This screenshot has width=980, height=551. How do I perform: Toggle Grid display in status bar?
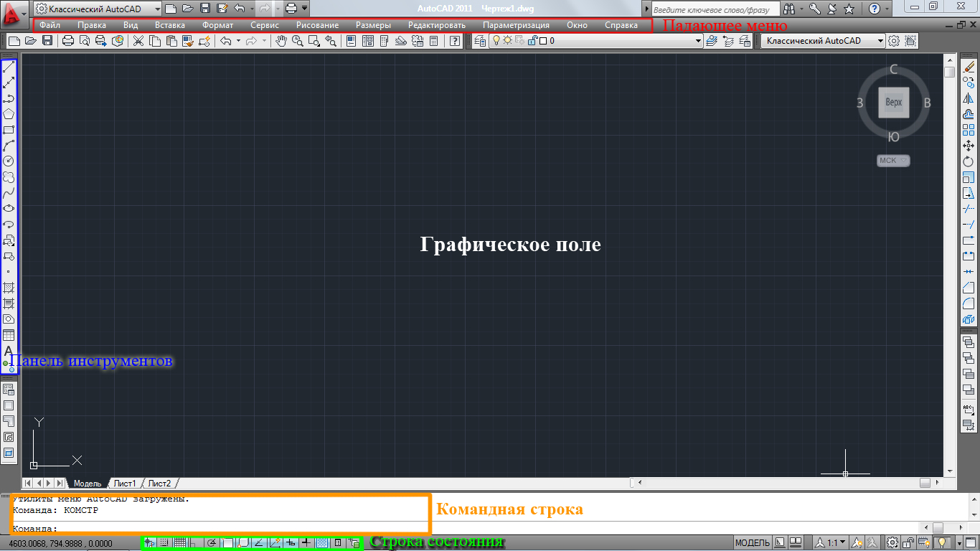[x=179, y=542]
